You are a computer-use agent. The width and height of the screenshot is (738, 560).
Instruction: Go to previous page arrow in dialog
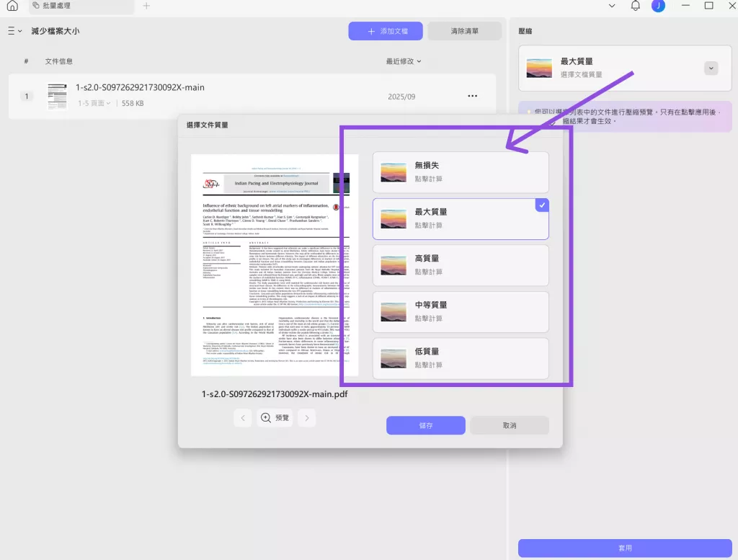point(243,418)
